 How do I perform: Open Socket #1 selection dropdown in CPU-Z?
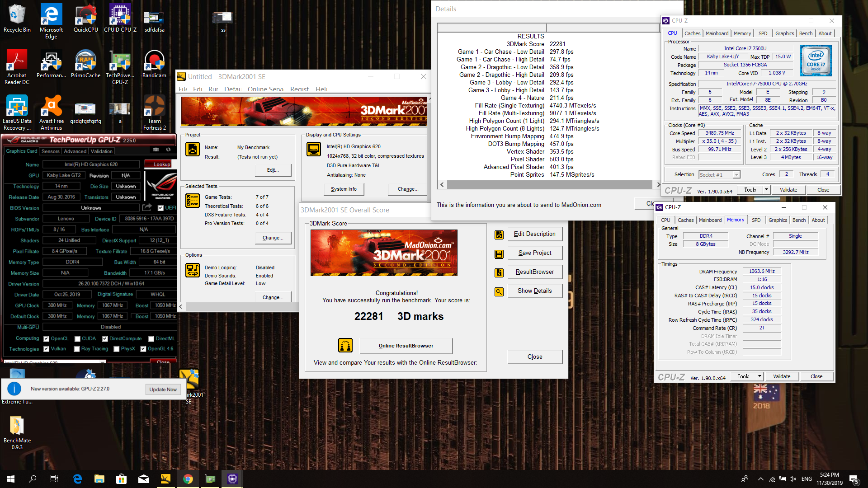(719, 174)
